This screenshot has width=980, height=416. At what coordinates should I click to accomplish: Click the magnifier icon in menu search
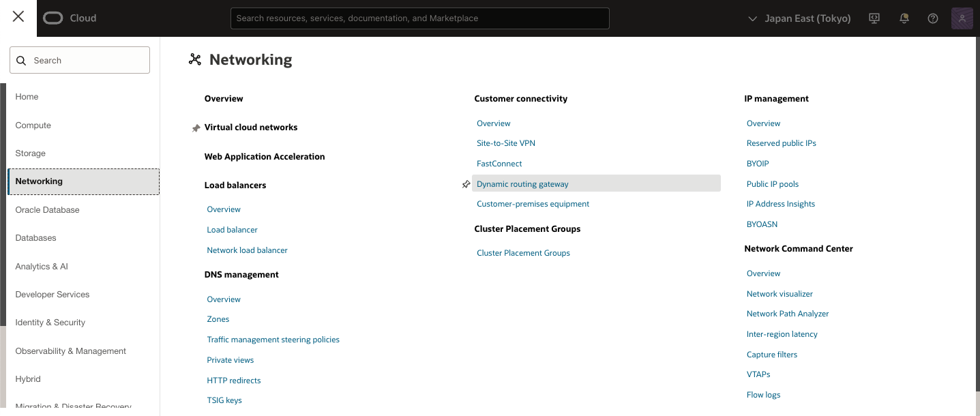pyautogui.click(x=21, y=60)
